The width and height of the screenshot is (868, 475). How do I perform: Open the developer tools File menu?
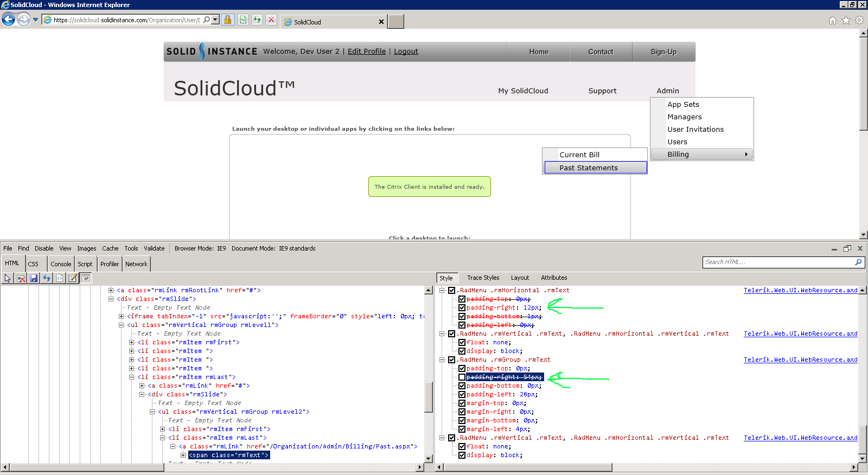tap(8, 248)
